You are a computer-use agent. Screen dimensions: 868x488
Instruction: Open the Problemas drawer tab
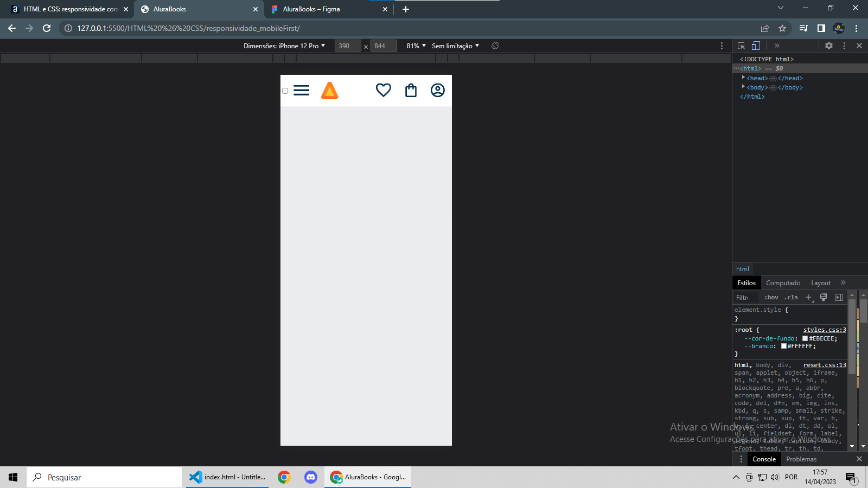coord(801,459)
